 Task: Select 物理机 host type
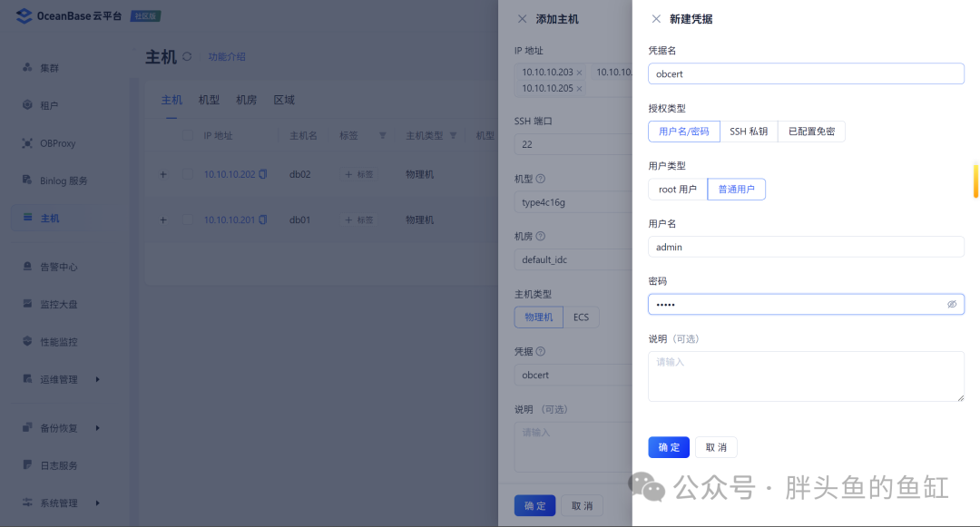[x=539, y=317]
